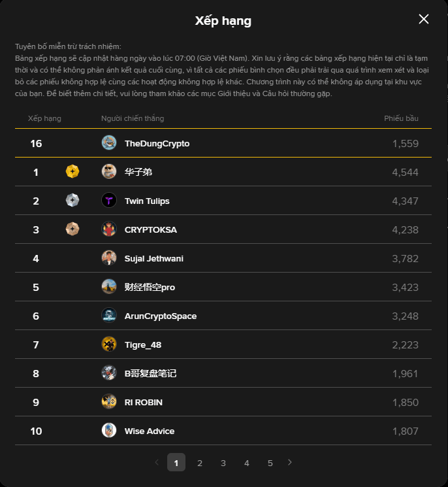Click the Phiếu bầu column header
448x487 pixels.
coord(401,118)
